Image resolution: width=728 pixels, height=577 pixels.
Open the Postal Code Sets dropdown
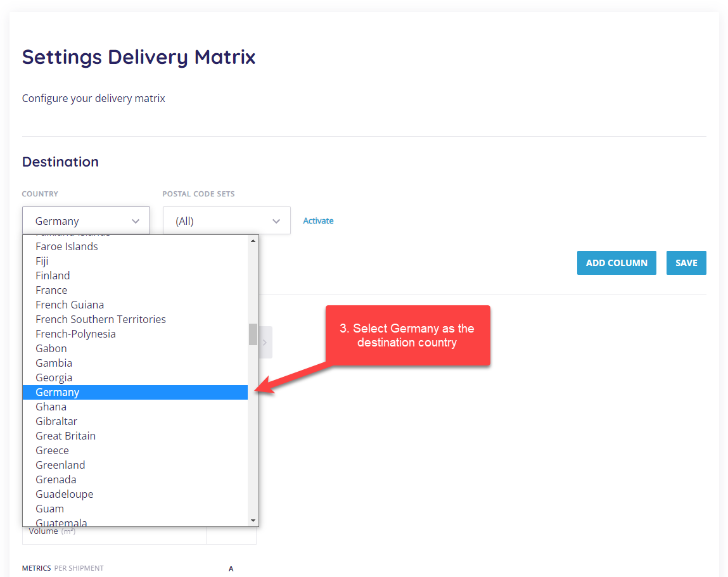coord(227,220)
